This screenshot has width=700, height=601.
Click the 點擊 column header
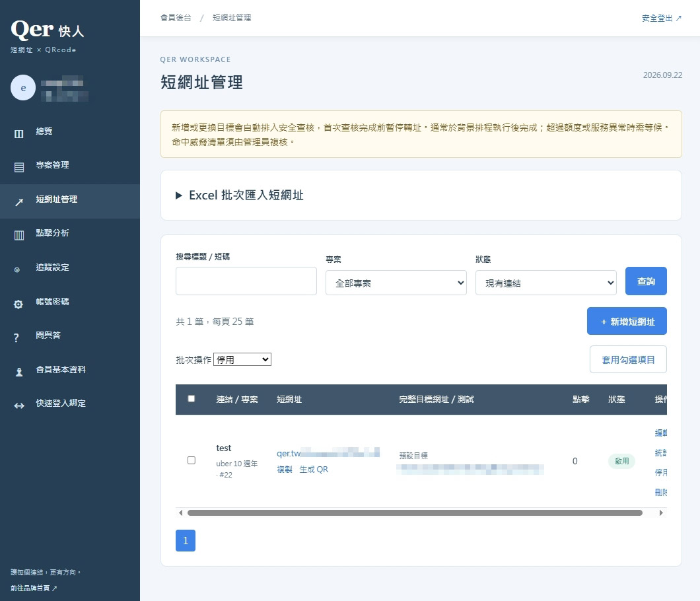coord(581,399)
